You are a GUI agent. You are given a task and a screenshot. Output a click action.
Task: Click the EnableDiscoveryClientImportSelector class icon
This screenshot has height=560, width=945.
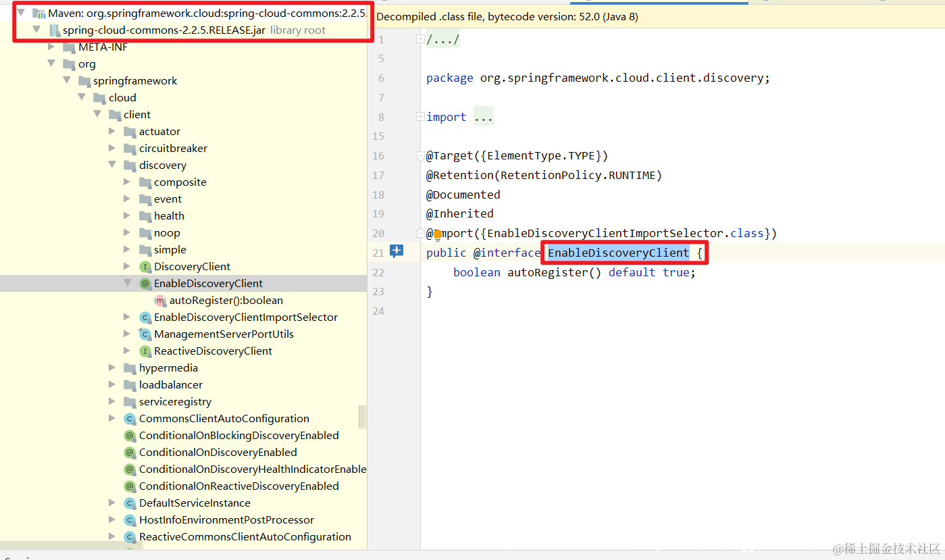(x=145, y=317)
